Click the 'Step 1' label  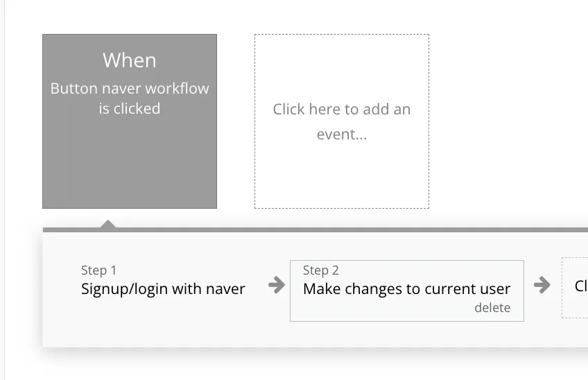pos(99,270)
